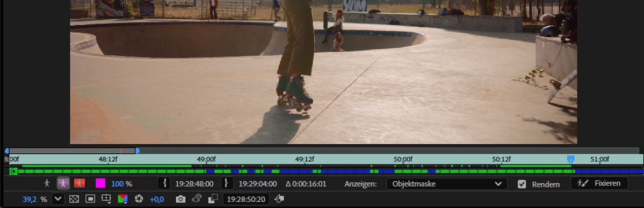This screenshot has width=644, height=208.
Task: Uncheck the Rendern checkbox
Action: (522, 184)
